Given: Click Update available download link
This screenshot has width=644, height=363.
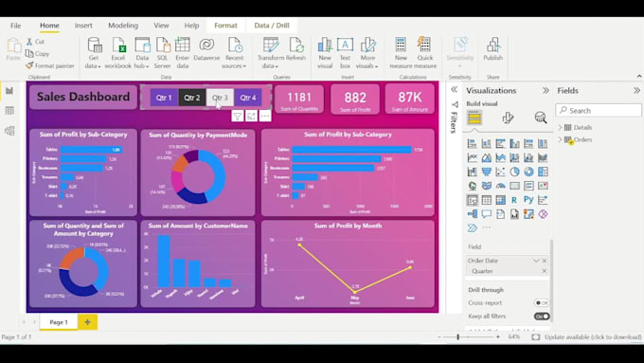Looking at the screenshot, I should coord(593,337).
